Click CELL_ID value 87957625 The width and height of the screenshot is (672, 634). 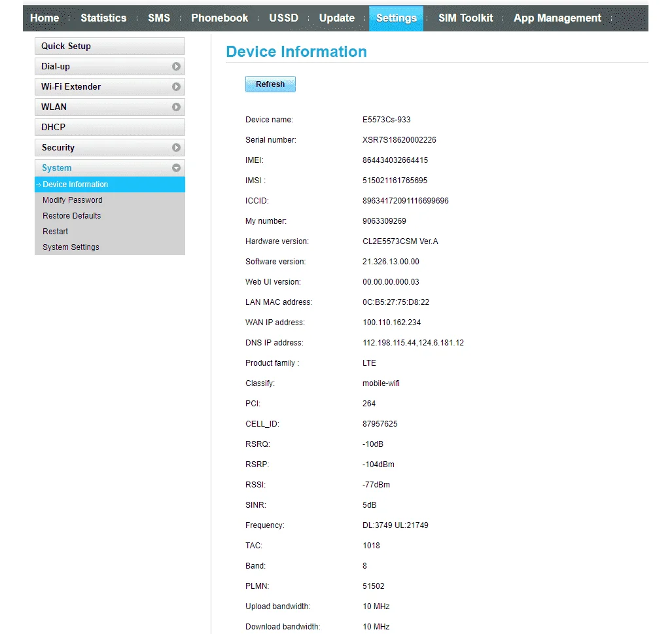coord(380,424)
